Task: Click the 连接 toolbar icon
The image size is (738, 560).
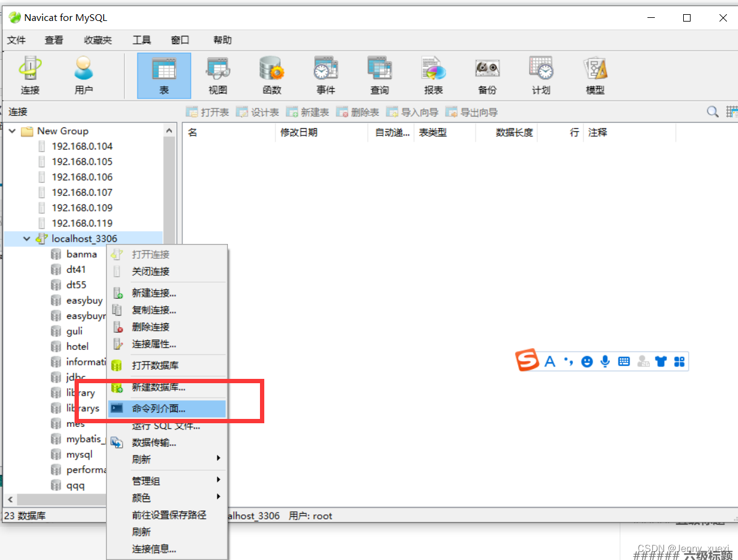Action: (30, 75)
